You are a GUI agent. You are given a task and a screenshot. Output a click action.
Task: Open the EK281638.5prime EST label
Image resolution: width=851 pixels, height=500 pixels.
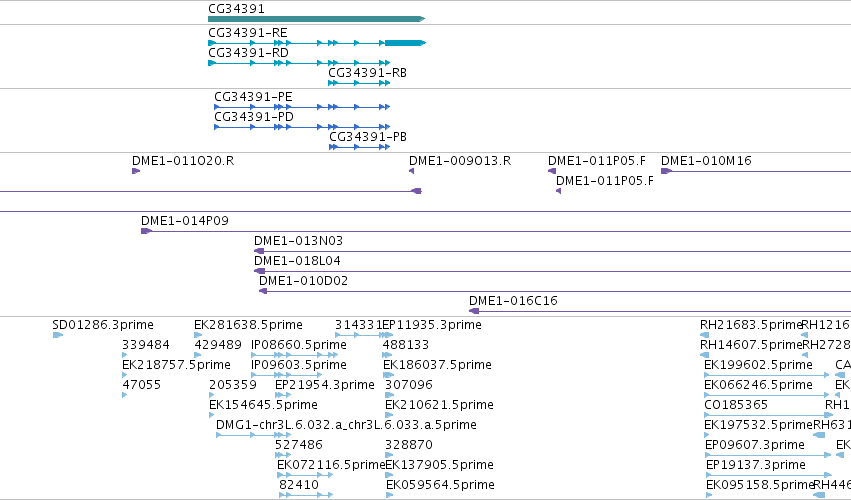pos(248,325)
